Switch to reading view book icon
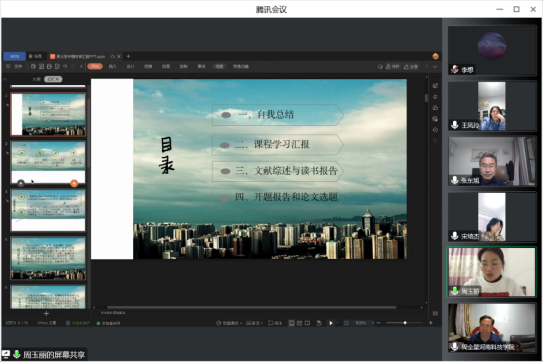 tap(308, 323)
